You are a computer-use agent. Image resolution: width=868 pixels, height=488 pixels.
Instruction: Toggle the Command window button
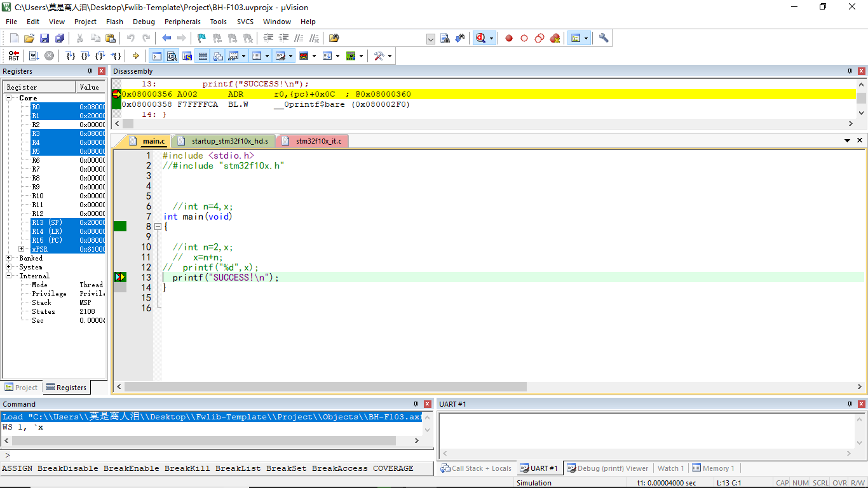tap(157, 56)
